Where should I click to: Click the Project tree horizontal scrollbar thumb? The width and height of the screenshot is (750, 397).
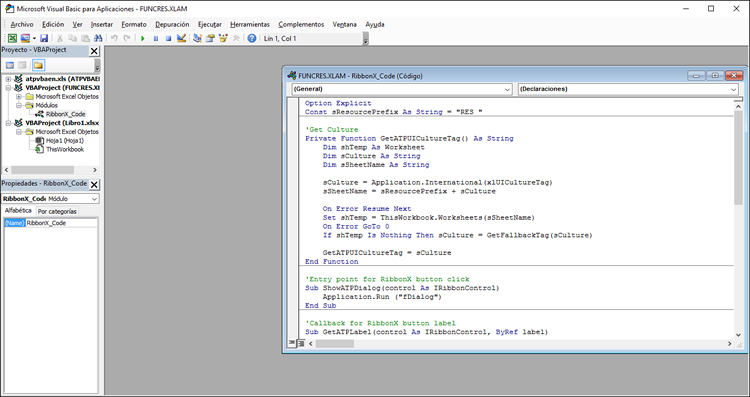pyautogui.click(x=43, y=170)
